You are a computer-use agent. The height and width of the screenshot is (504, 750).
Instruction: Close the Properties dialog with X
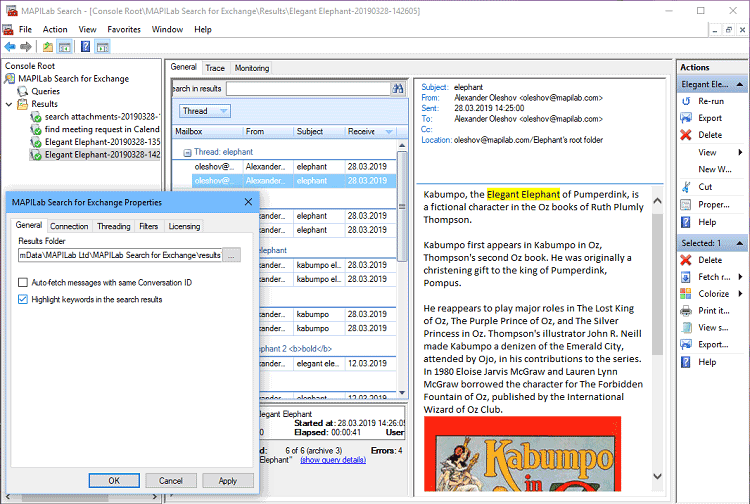(248, 202)
